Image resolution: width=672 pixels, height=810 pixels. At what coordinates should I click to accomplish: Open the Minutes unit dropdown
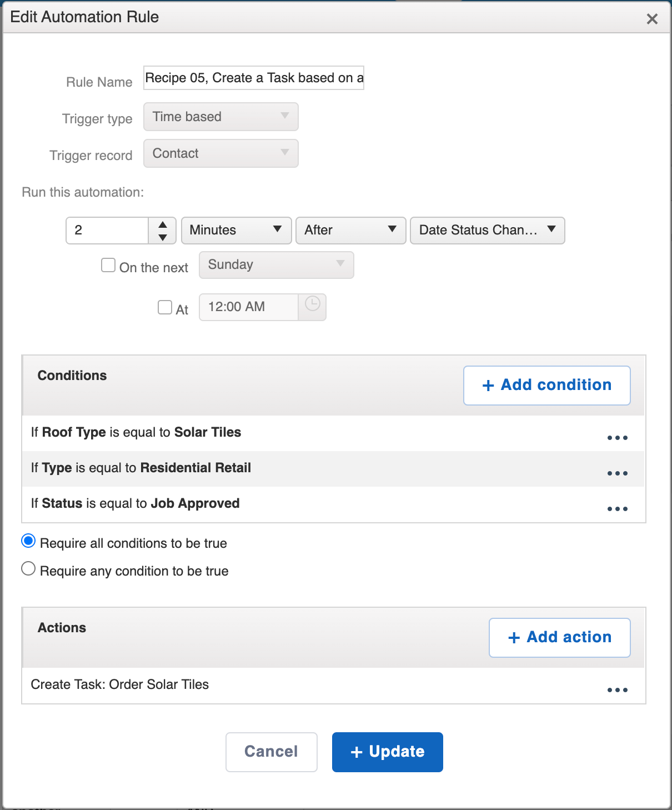[236, 230]
